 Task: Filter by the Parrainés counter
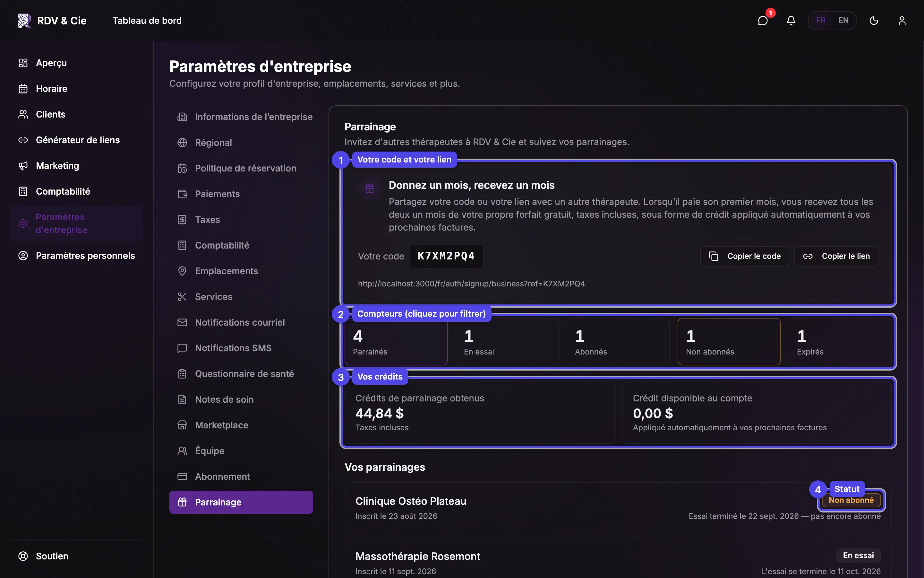click(x=396, y=342)
